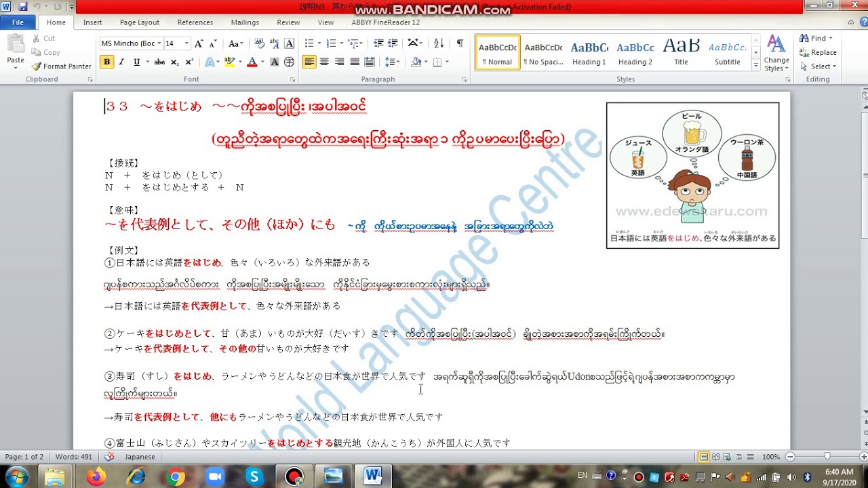The width and height of the screenshot is (868, 488).
Task: Switch to Full Screen Reading view
Action: tap(716, 457)
